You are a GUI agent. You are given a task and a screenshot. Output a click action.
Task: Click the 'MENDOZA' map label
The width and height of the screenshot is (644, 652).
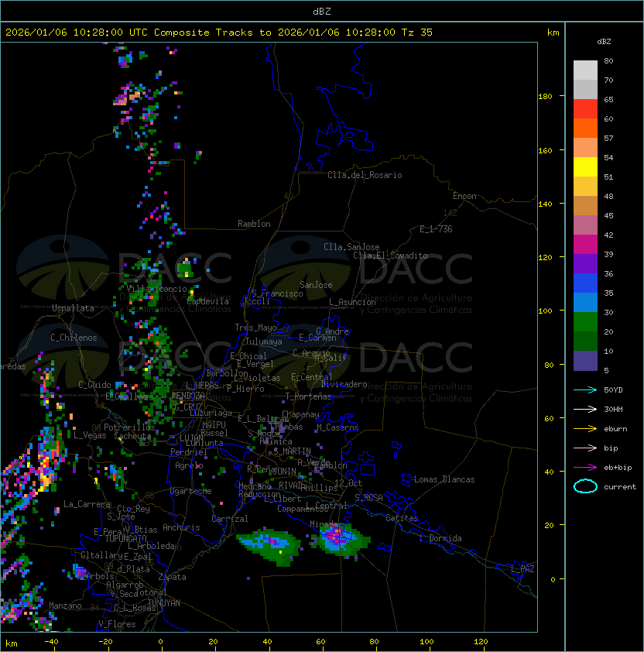pos(188,395)
